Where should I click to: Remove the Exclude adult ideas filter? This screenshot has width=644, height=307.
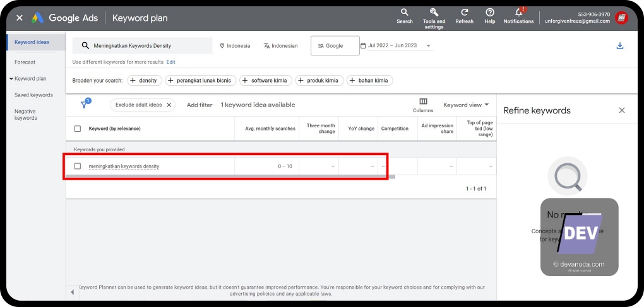[169, 105]
